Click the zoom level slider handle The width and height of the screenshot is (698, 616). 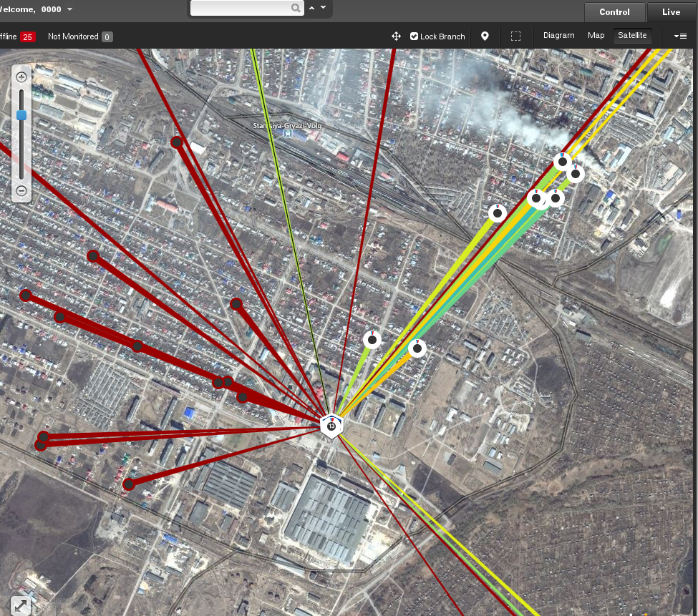pyautogui.click(x=21, y=115)
